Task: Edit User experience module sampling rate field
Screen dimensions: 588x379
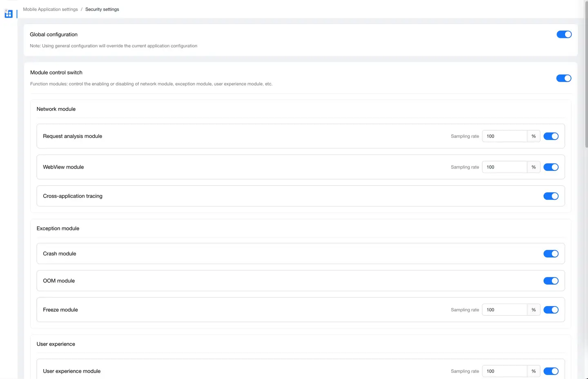Action: point(505,371)
